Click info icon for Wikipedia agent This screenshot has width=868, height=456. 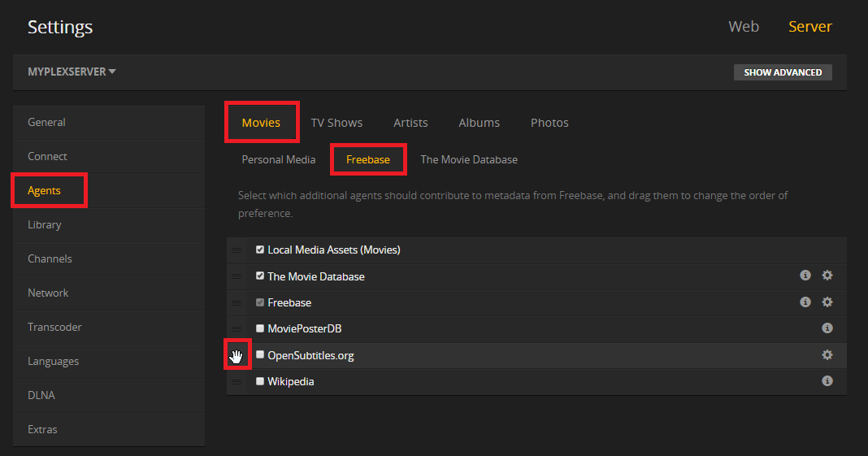coord(827,381)
